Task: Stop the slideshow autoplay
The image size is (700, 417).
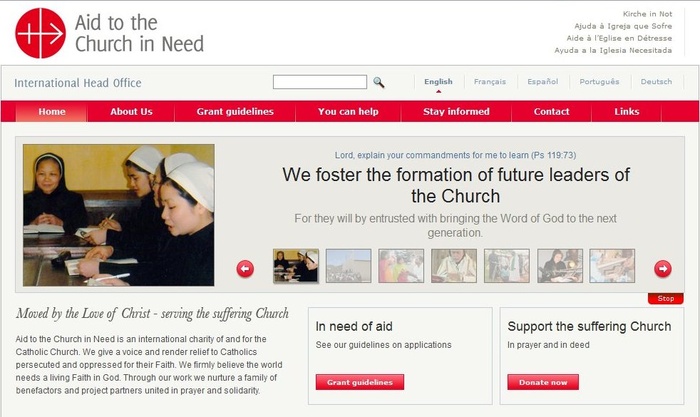Action: 666,298
